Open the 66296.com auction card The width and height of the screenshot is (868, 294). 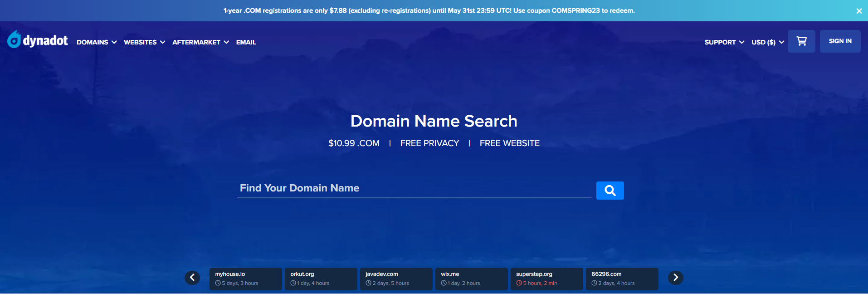pos(622,279)
